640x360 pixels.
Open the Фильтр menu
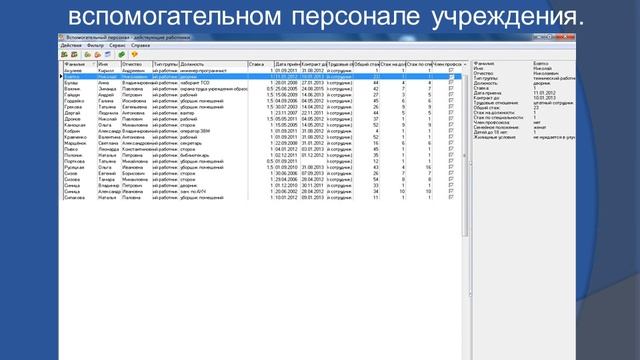coord(96,46)
